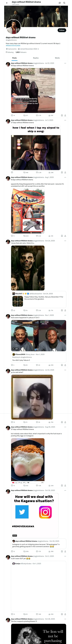Open the #REMOVEKAGAWA hashtag in bio
The height and width of the screenshot is (644, 72).
[13, 46]
